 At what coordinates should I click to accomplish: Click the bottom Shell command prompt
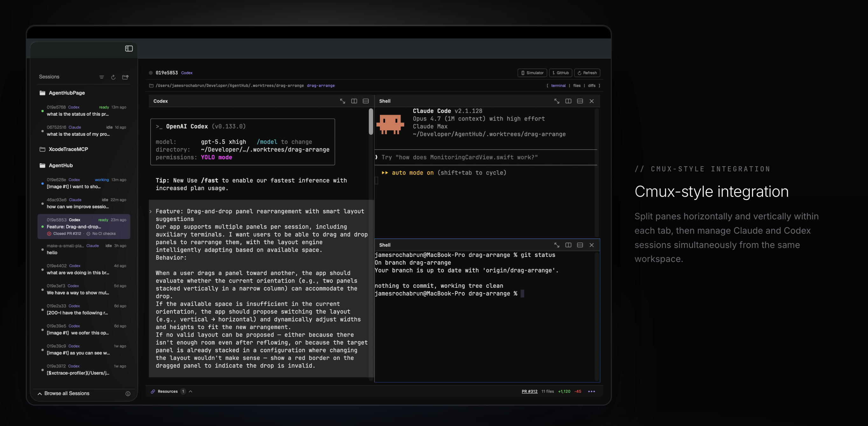(449, 294)
